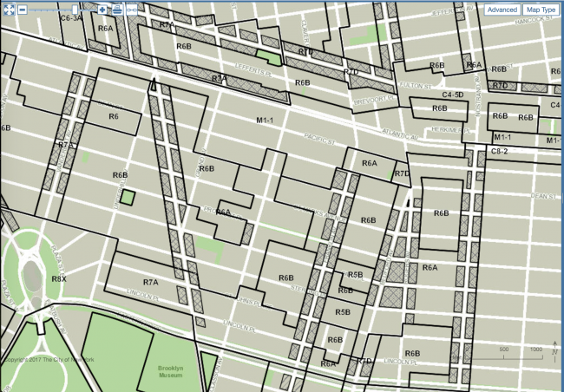Click the Classon Av street label
This screenshot has height=392, width=564.
point(216,373)
